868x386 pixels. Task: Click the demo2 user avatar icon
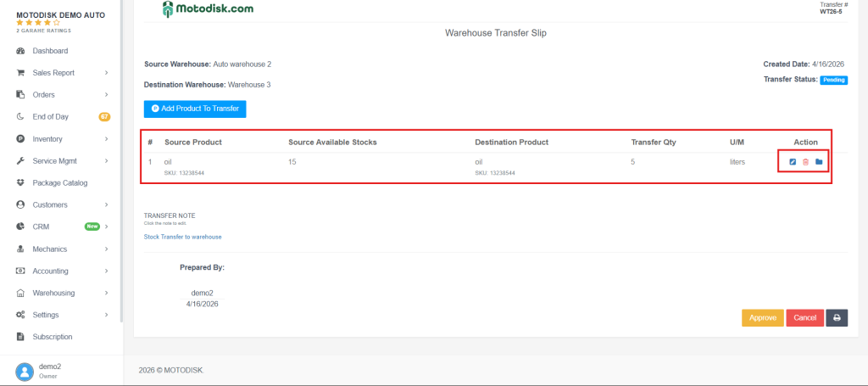[25, 371]
